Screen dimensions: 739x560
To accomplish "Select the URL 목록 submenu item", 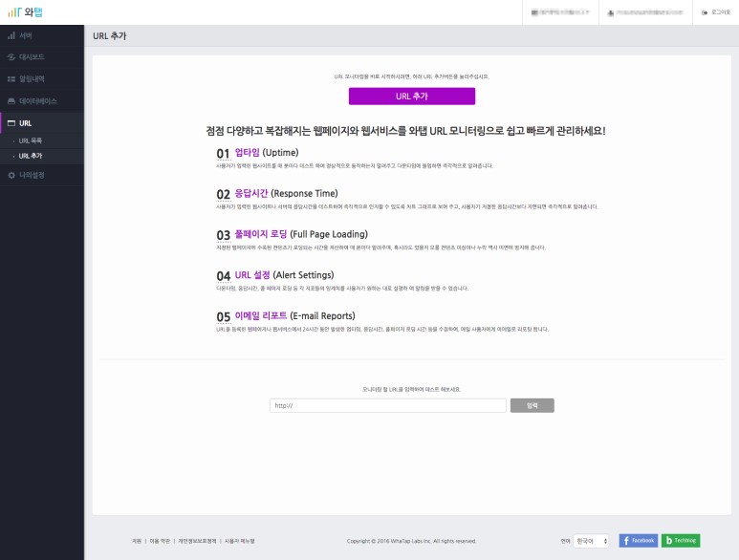I will click(x=31, y=140).
